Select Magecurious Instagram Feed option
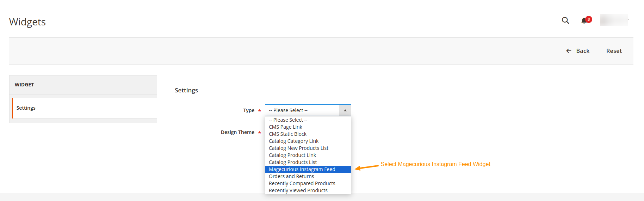Image resolution: width=644 pixels, height=201 pixels. point(308,169)
